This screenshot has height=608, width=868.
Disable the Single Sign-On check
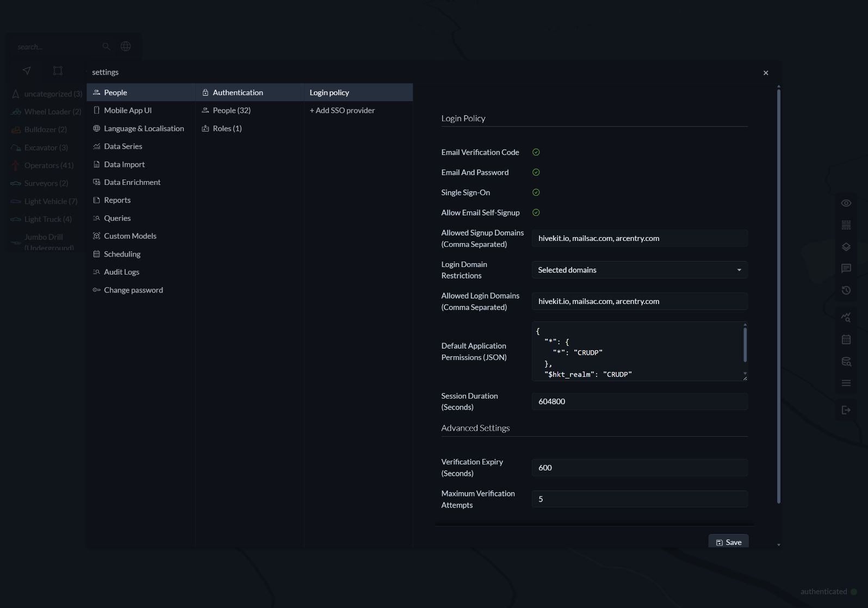coord(536,193)
